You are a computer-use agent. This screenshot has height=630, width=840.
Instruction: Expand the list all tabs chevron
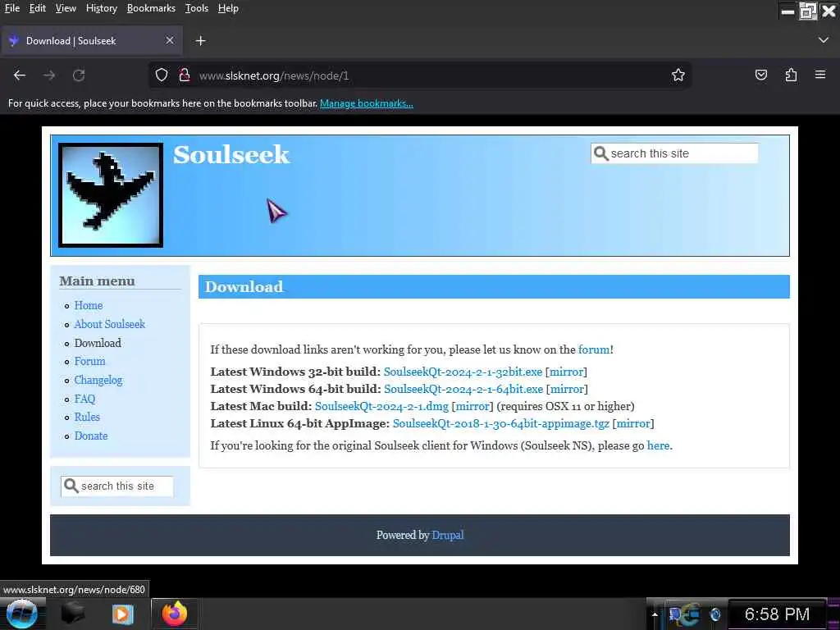click(824, 40)
